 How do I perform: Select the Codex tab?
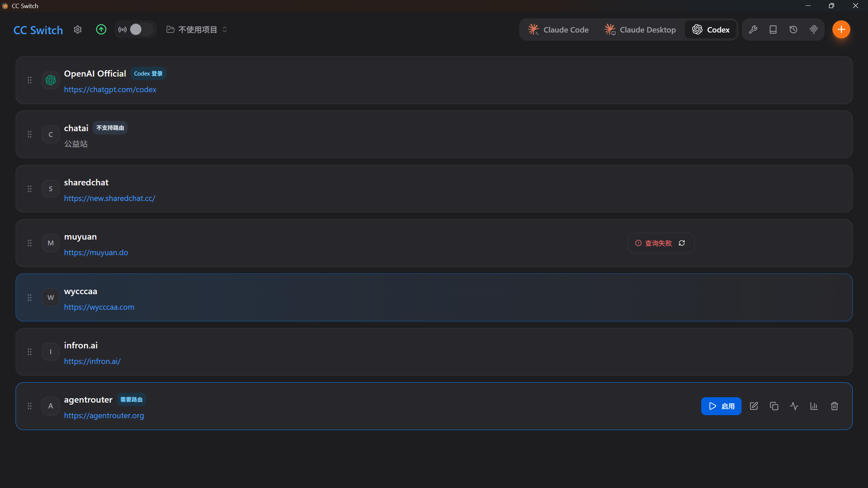[x=711, y=30]
